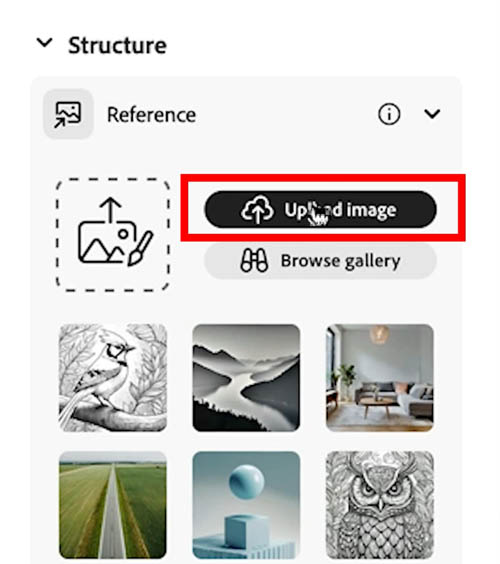Select the road through green fields thumbnail
The image size is (500, 564).
(113, 505)
